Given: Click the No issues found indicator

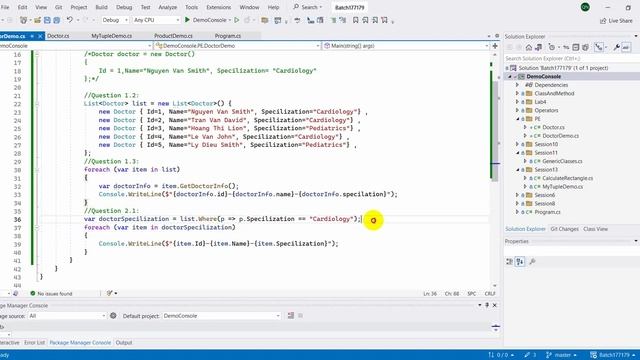Looking at the screenshot, I should (x=51, y=293).
